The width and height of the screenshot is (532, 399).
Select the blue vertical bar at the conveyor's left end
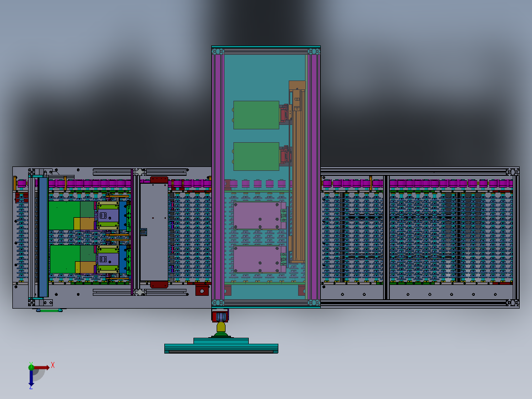click(43, 237)
